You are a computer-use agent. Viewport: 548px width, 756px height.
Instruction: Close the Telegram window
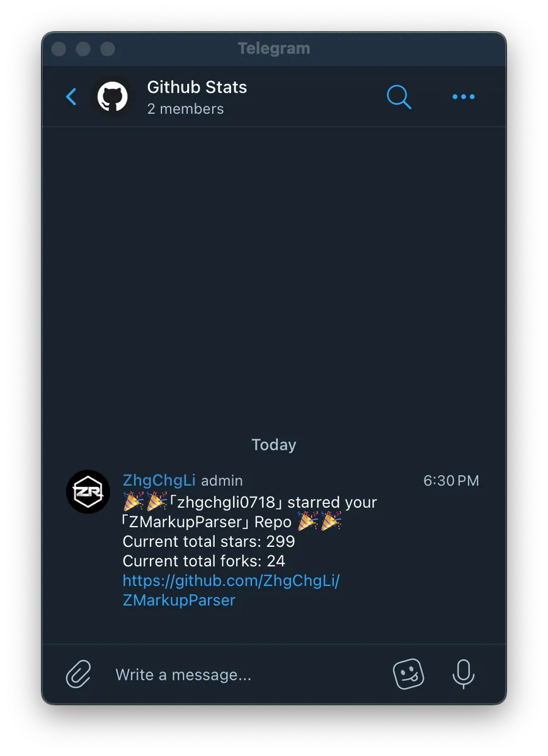[x=59, y=49]
